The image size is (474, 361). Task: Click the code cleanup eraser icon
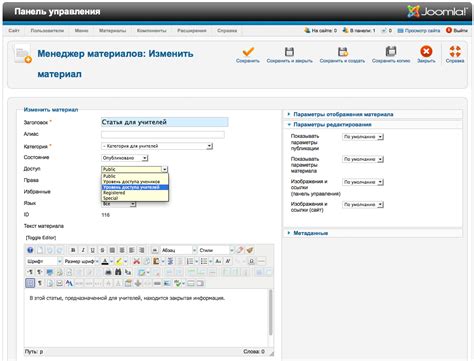(240, 250)
